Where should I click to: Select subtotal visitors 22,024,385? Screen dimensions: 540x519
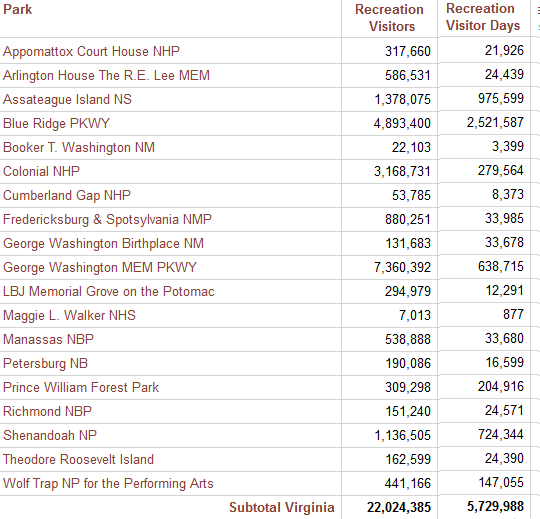(x=399, y=508)
